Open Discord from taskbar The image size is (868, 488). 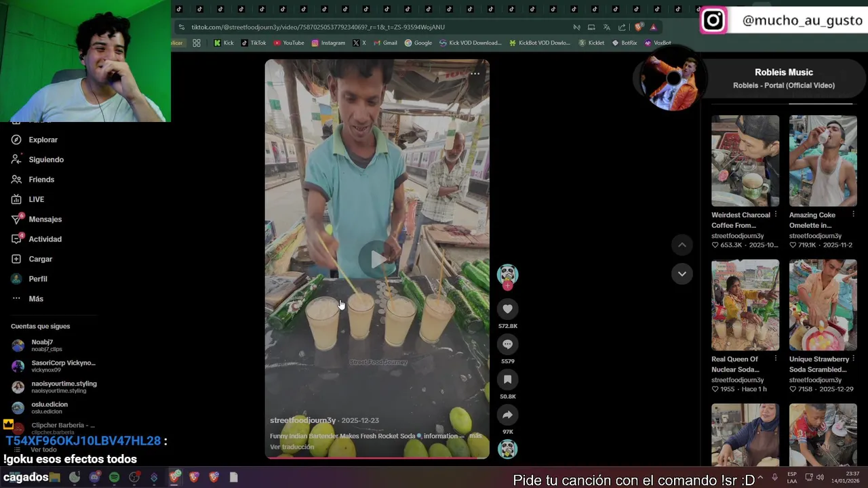94,477
